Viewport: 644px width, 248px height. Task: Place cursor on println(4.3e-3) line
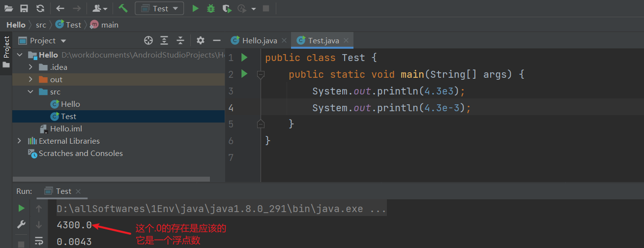click(x=392, y=108)
